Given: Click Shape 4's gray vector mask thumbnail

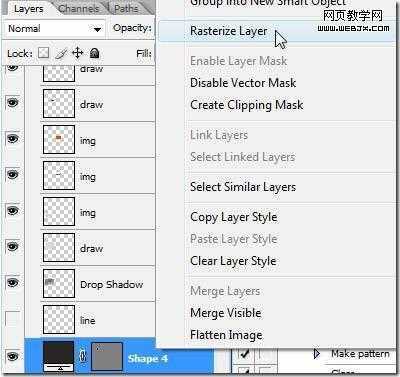Looking at the screenshot, I should tap(107, 357).
